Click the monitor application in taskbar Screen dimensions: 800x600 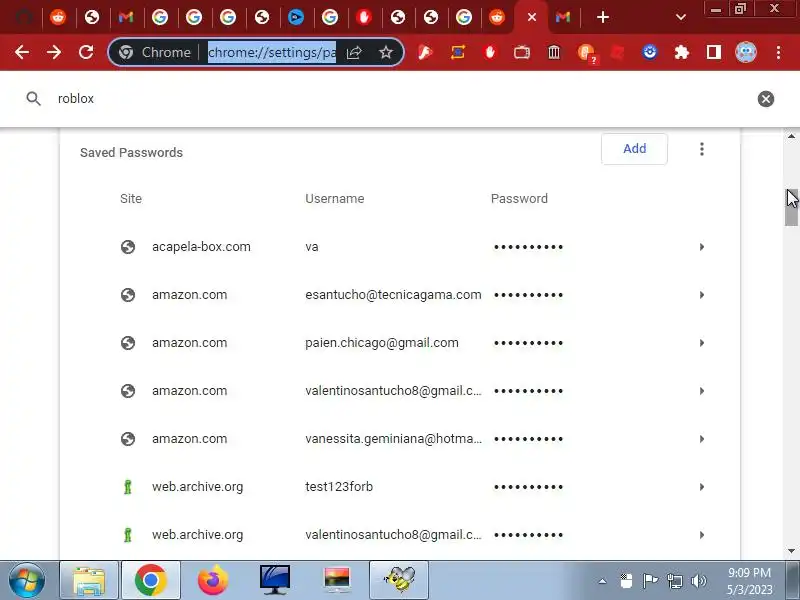274,580
